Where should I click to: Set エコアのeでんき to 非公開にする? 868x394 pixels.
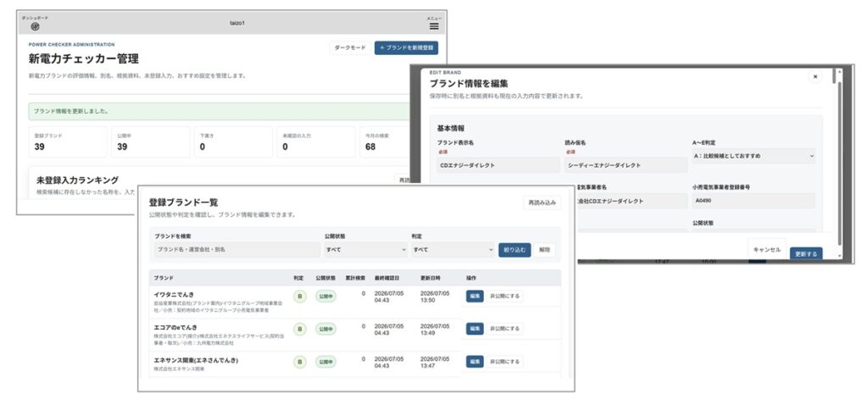coord(504,329)
